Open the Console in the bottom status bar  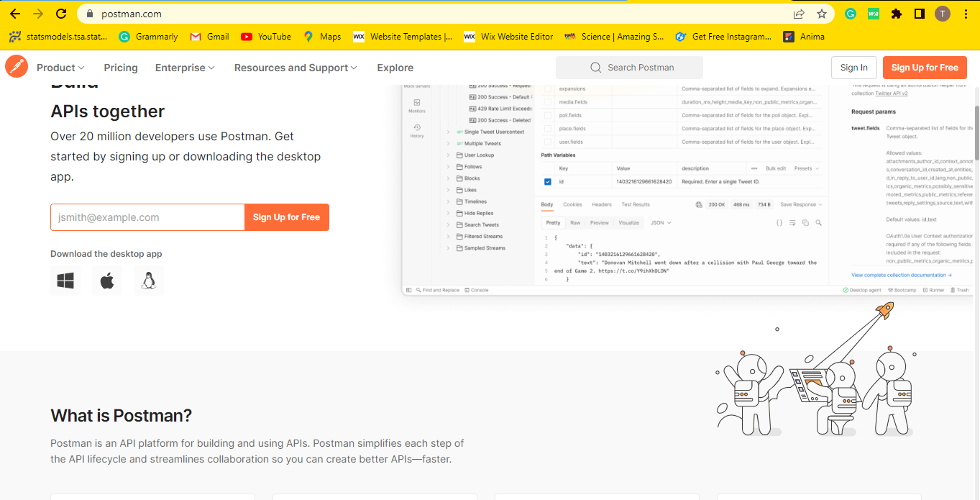tap(477, 290)
